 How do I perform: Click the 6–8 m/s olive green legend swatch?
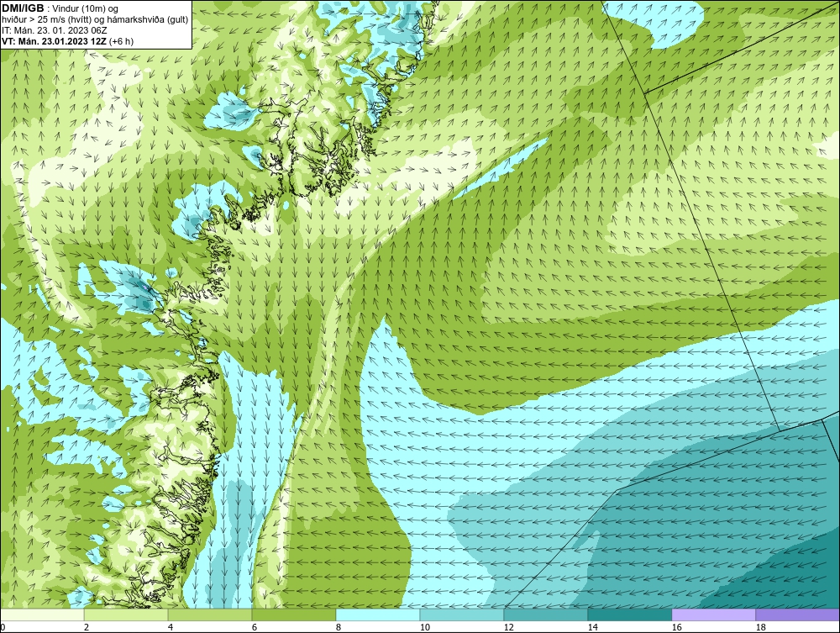click(x=293, y=615)
